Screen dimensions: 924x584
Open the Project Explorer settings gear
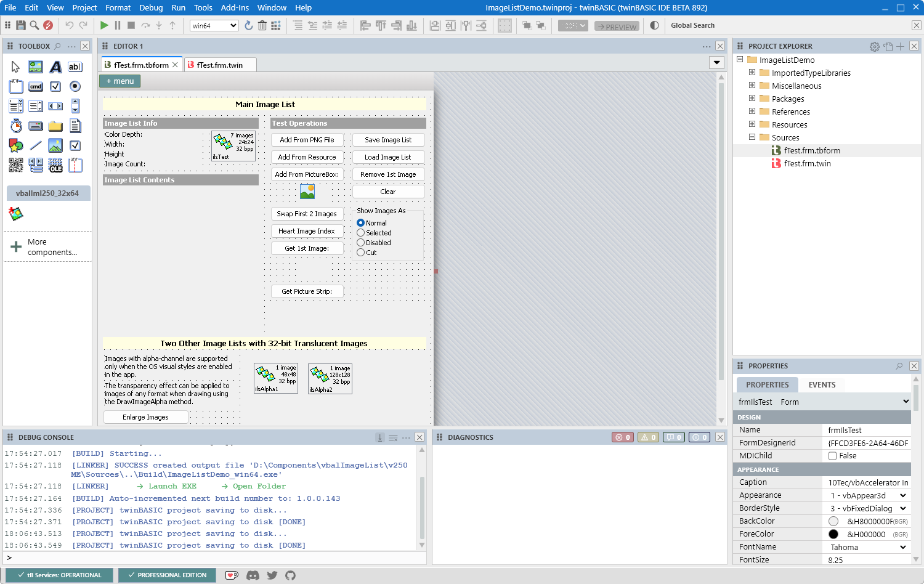pyautogui.click(x=874, y=46)
